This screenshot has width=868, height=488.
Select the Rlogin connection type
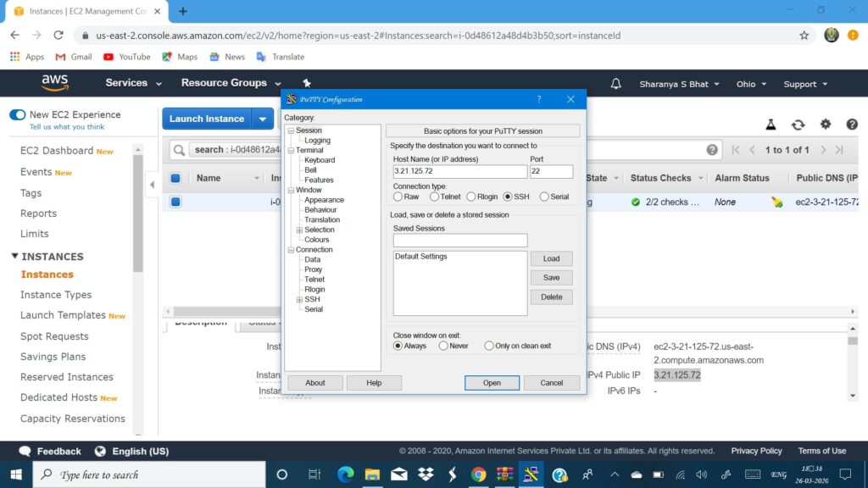click(x=471, y=197)
